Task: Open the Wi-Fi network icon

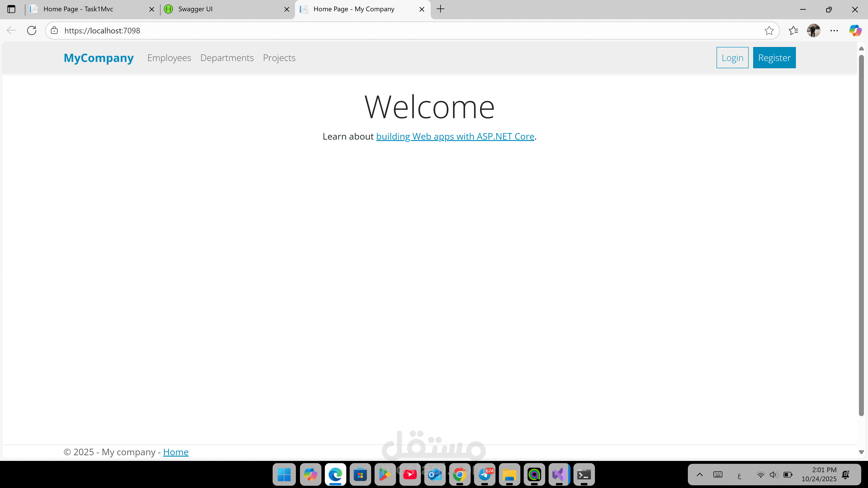Action: [760, 474]
